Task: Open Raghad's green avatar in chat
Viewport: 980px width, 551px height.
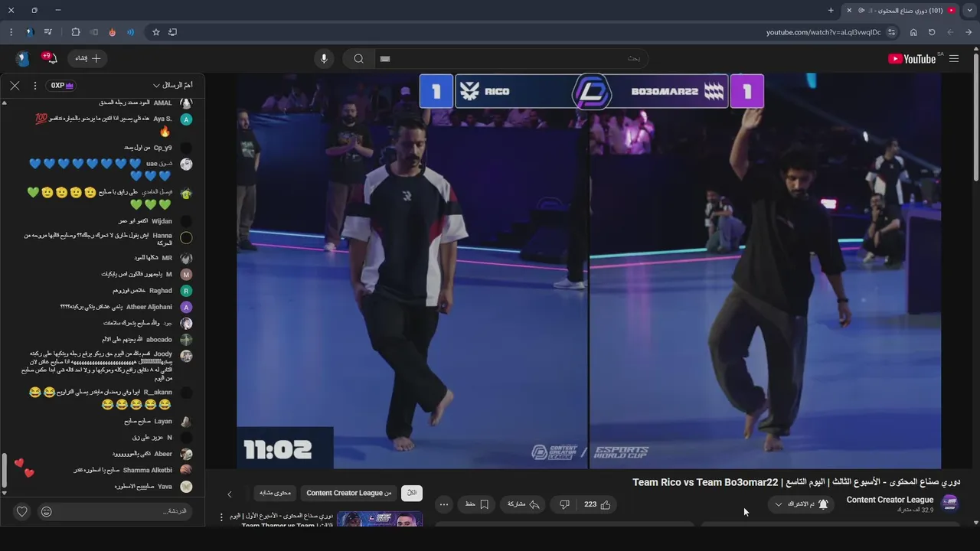Action: (x=186, y=291)
